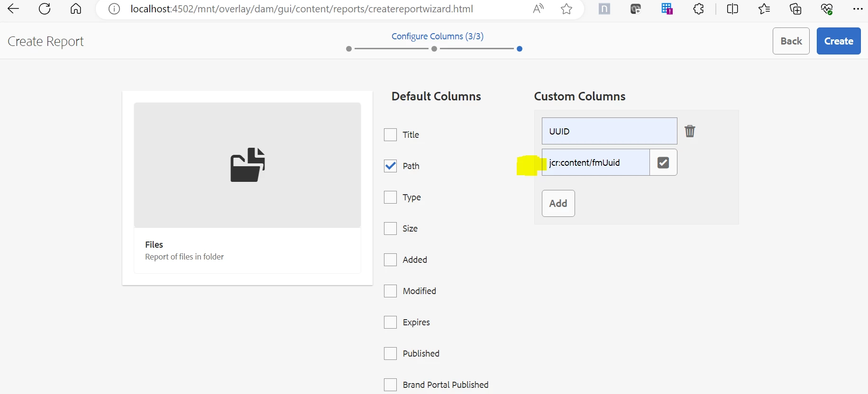Select the Files report thumbnail card
The image size is (868, 394).
(247, 188)
